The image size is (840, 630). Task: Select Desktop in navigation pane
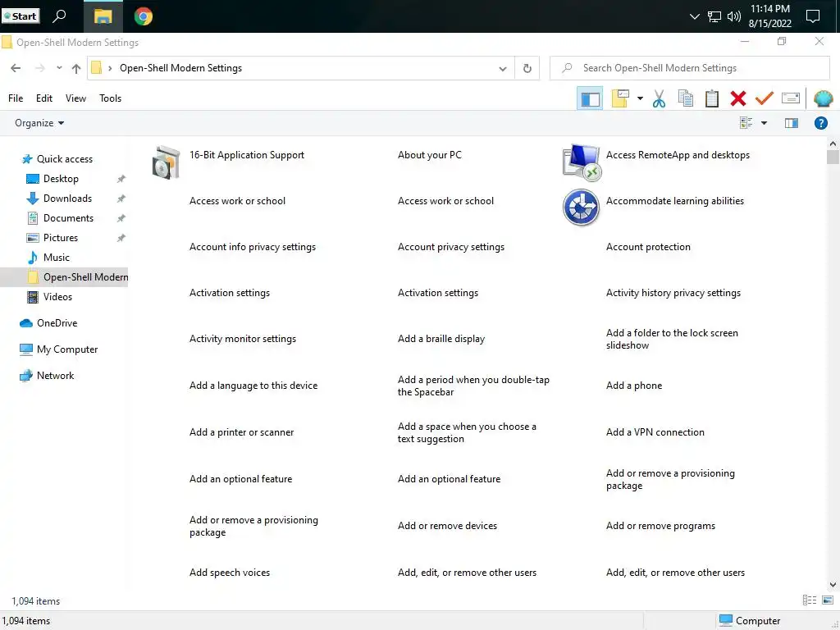point(61,179)
